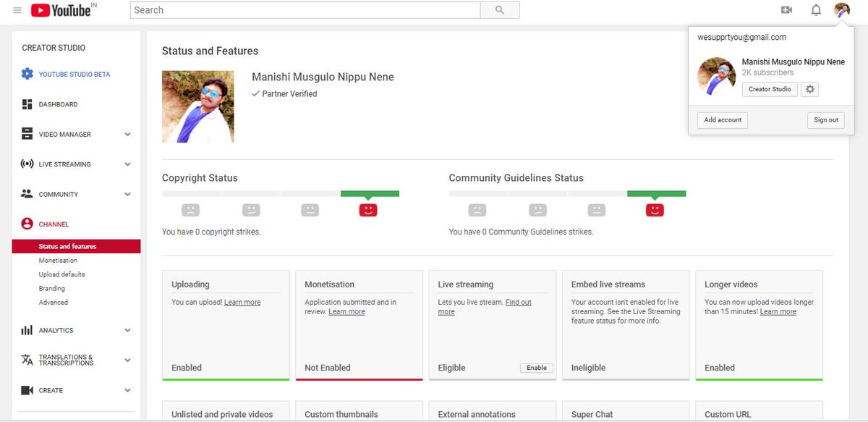Click the Copyright Status progress bar

[x=281, y=193]
